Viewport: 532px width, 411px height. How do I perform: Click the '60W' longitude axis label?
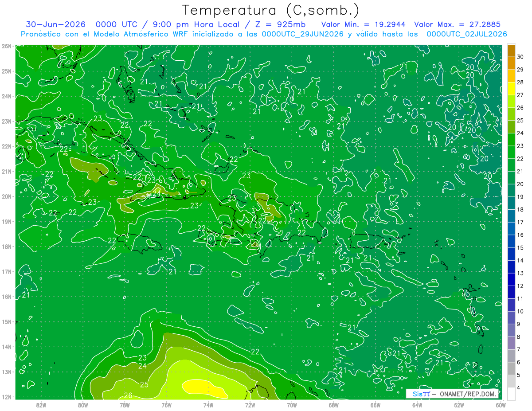tap(501, 404)
